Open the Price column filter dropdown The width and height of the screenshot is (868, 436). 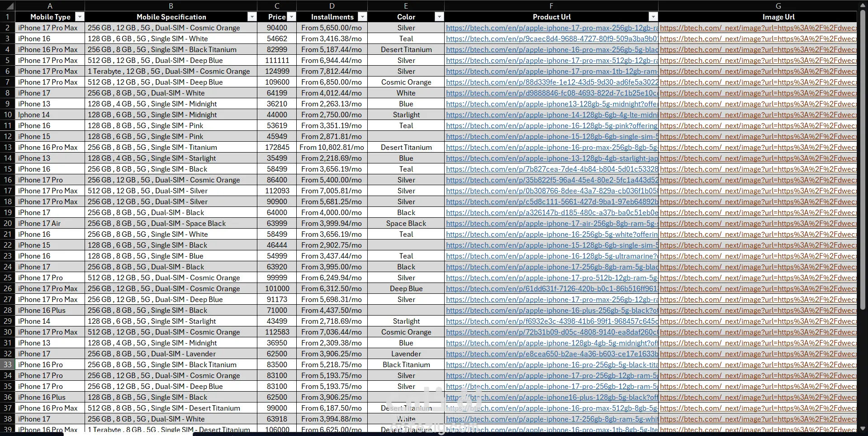pyautogui.click(x=292, y=17)
